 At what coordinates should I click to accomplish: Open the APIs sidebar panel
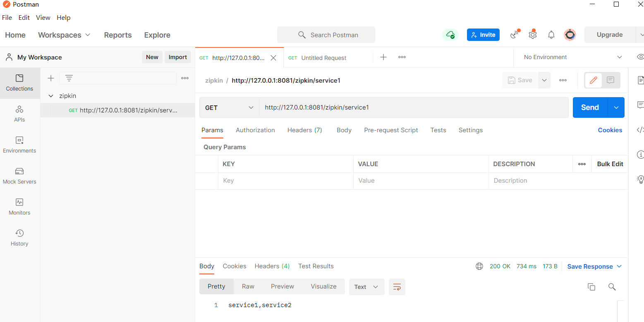(19, 114)
